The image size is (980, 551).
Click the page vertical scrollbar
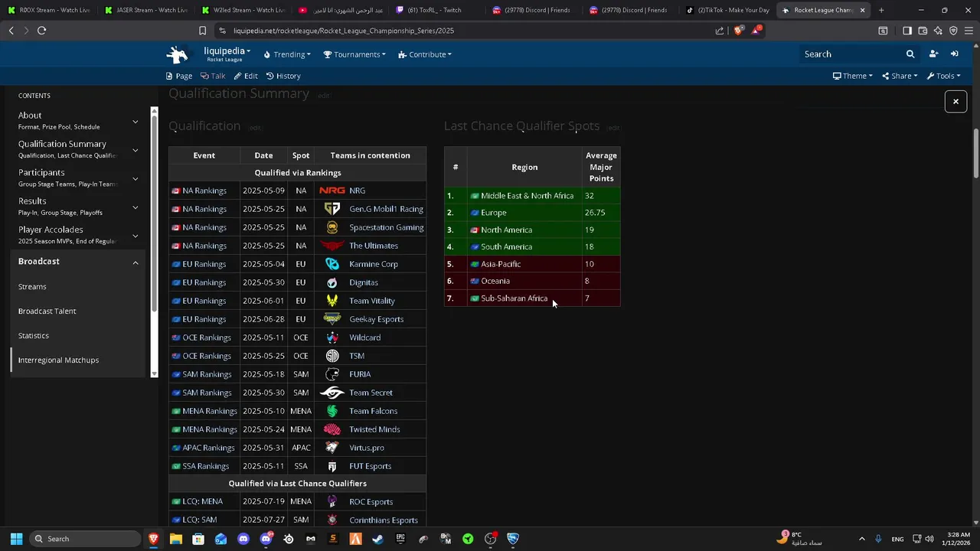(975, 153)
